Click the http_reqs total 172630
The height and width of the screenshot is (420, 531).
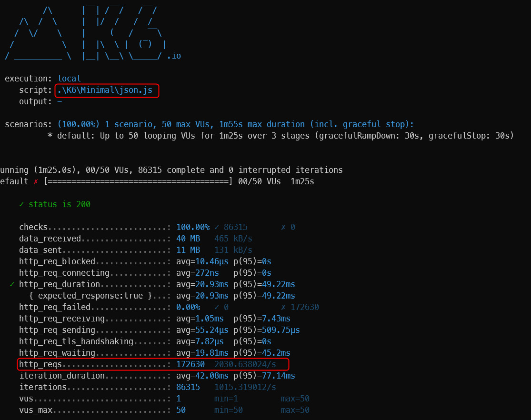pos(190,364)
